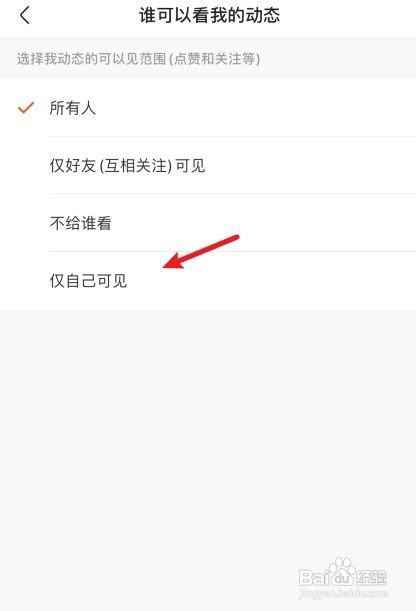
Task: Click the 经验 text in the Baidu watermark
Action: pos(372,577)
